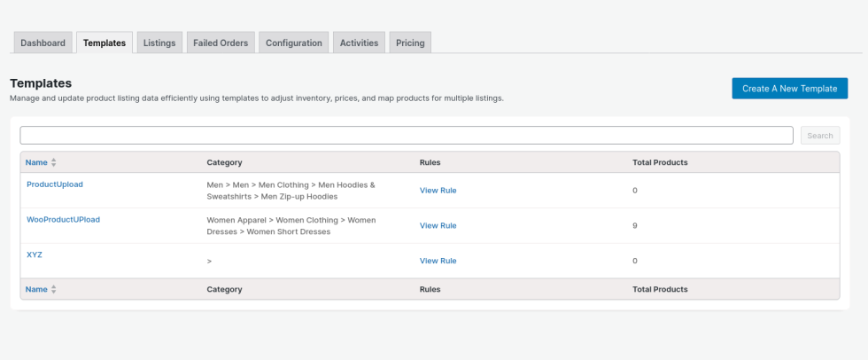The image size is (868, 360).
Task: Open the ProductUpload template
Action: [55, 184]
